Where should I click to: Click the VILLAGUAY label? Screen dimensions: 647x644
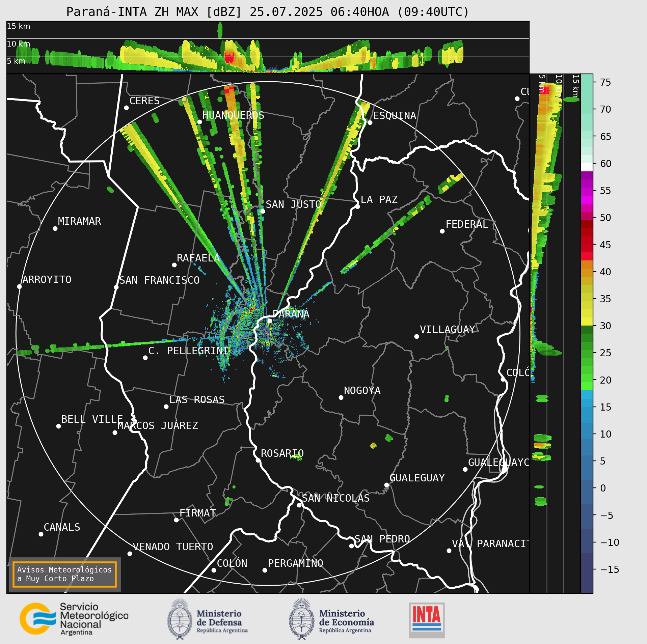(448, 329)
